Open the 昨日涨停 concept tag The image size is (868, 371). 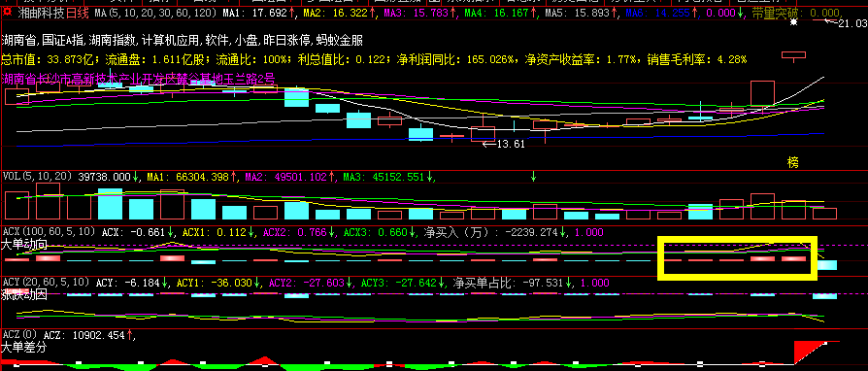pyautogui.click(x=286, y=41)
